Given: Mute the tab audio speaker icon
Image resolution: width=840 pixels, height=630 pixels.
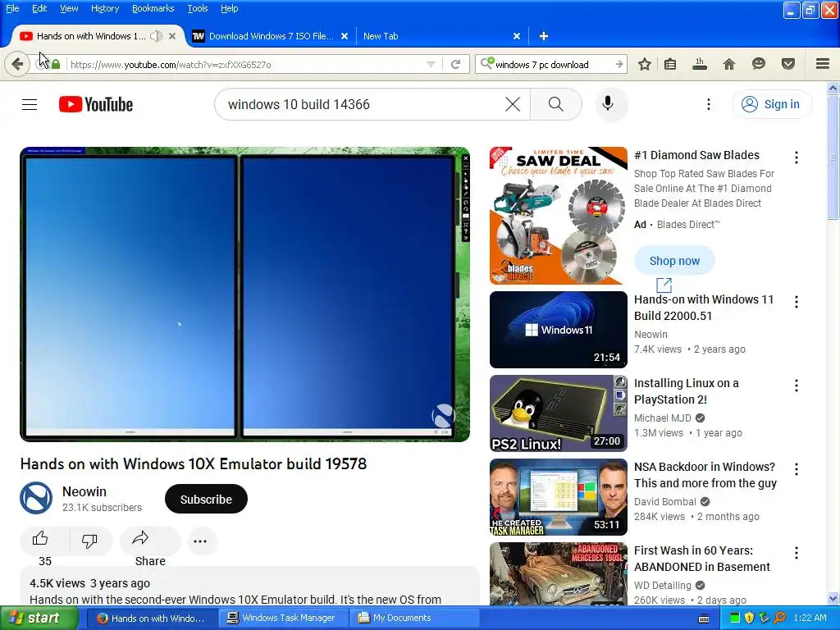Looking at the screenshot, I should pos(156,36).
